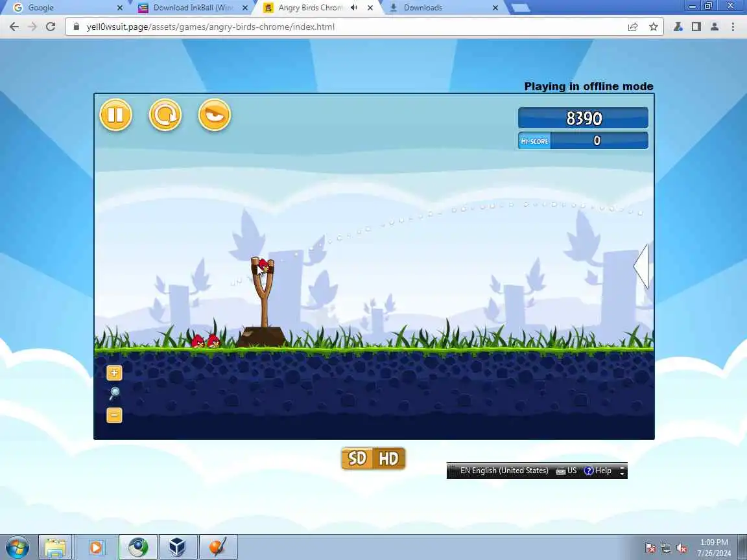Go forward in browser history
This screenshot has width=747, height=560.
(32, 27)
